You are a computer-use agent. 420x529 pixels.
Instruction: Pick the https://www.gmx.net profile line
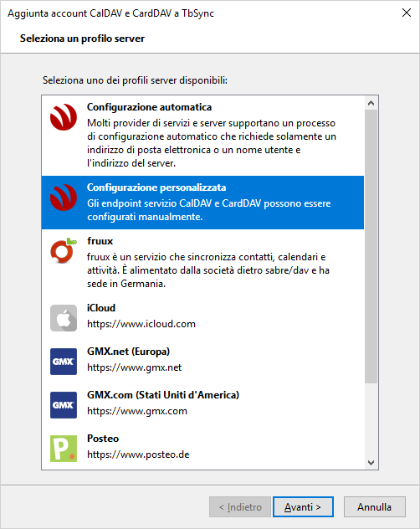[134, 367]
